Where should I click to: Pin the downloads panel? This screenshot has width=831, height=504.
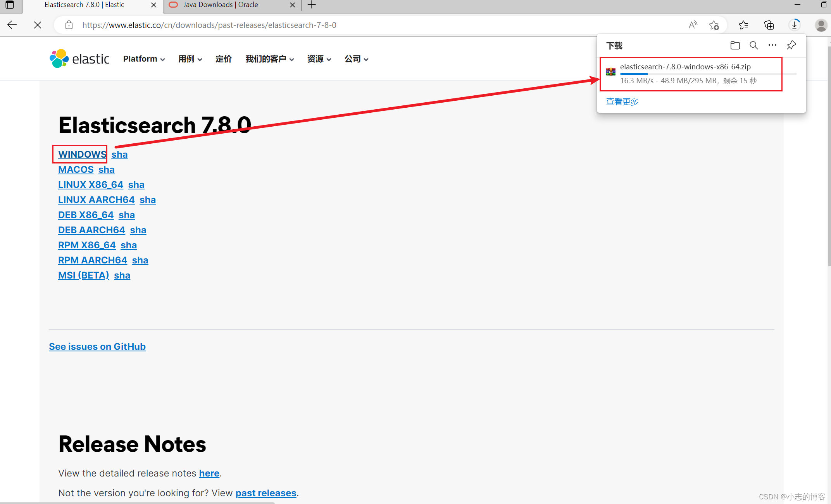pos(791,45)
